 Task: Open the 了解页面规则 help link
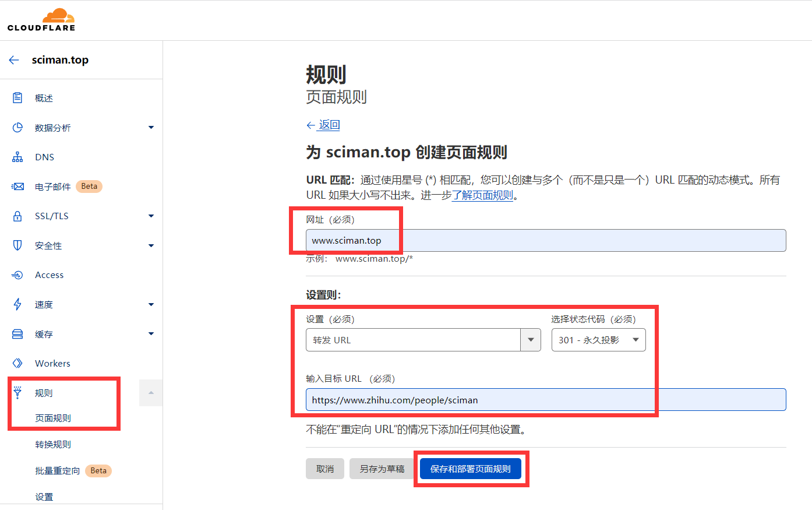click(x=482, y=195)
